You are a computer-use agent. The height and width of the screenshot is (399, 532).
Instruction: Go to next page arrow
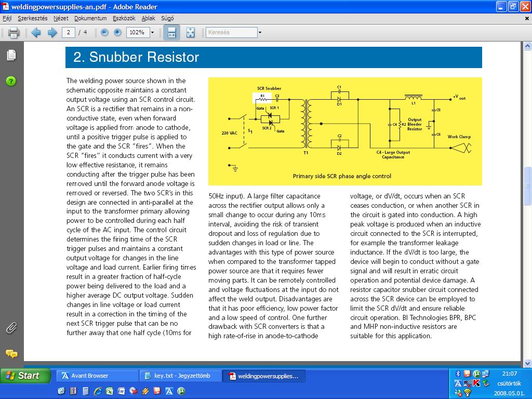[52, 33]
